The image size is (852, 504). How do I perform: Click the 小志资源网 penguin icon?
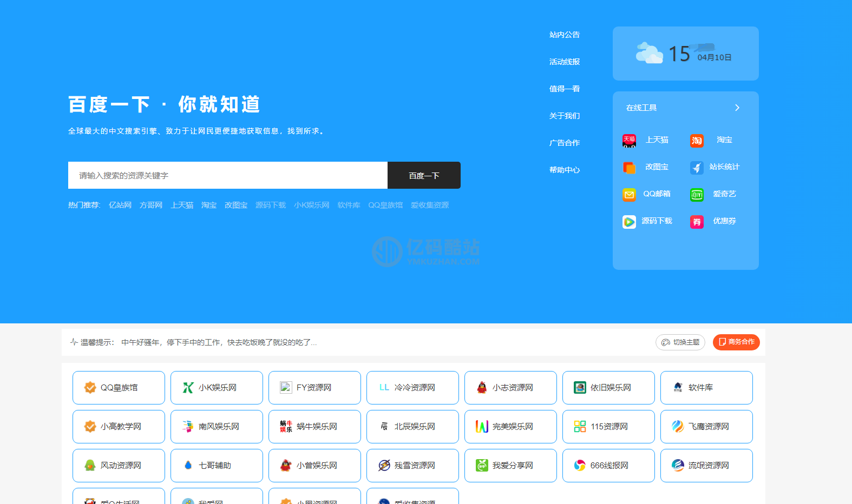pos(482,387)
